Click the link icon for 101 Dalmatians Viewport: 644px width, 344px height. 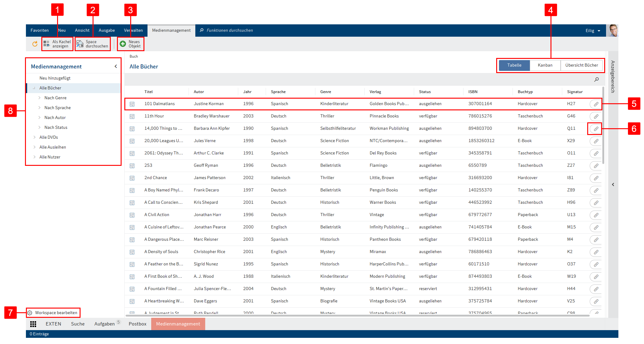pos(596,104)
